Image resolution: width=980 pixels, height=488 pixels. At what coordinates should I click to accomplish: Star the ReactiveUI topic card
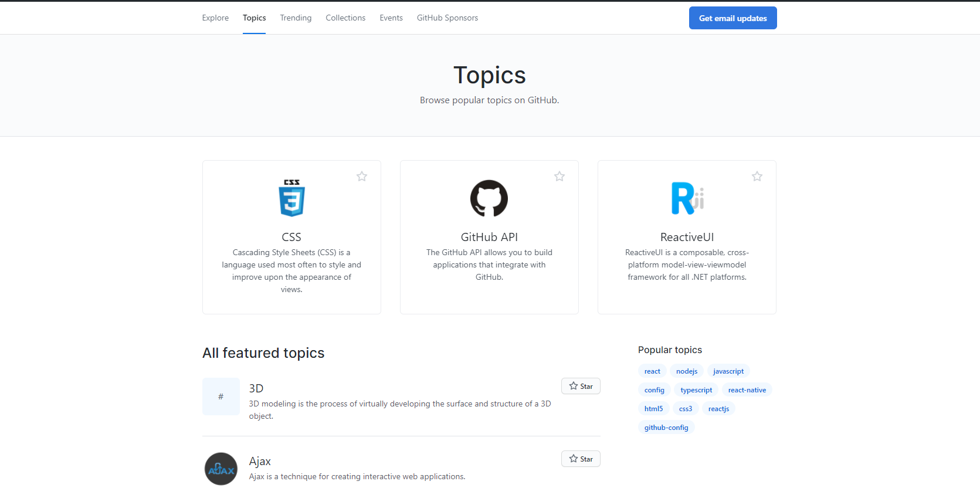click(x=757, y=177)
